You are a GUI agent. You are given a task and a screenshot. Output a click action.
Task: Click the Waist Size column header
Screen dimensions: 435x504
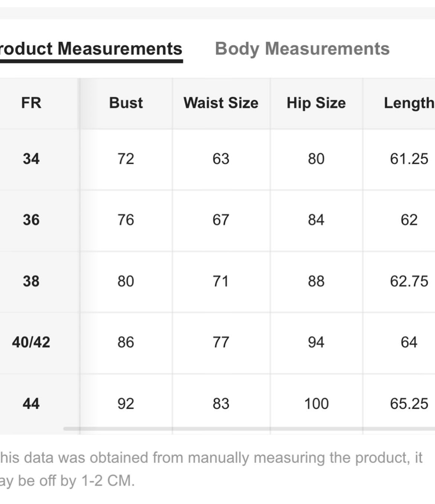[221, 103]
